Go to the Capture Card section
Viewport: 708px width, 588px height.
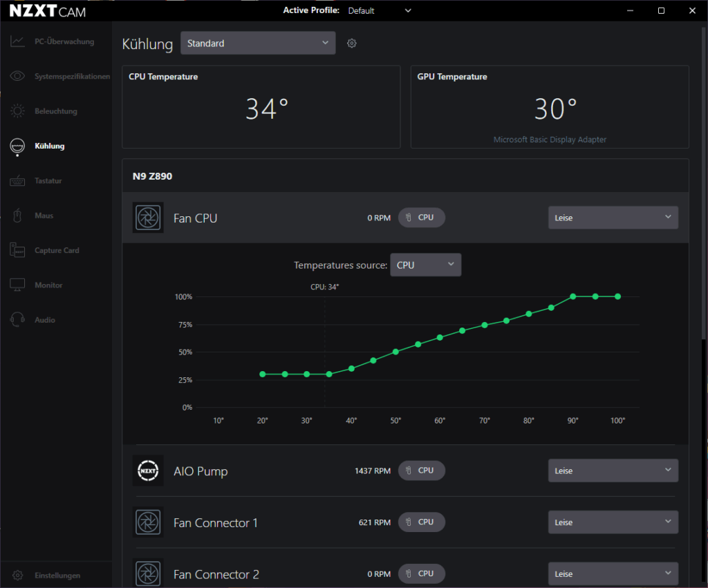(x=57, y=251)
